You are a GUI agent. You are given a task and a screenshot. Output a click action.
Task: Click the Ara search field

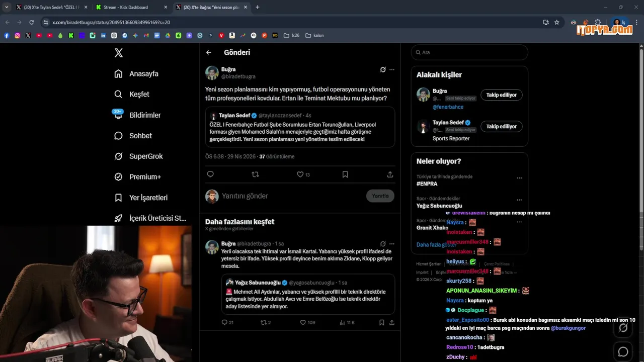pyautogui.click(x=469, y=52)
